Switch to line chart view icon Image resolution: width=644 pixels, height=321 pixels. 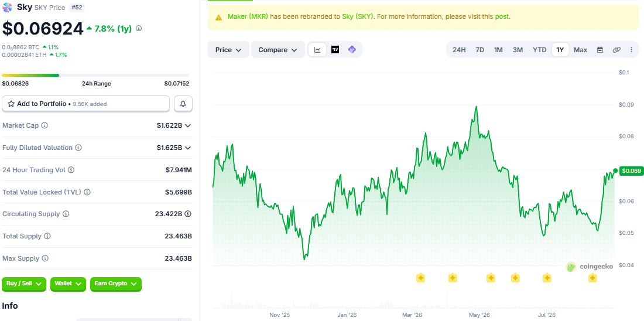click(317, 50)
